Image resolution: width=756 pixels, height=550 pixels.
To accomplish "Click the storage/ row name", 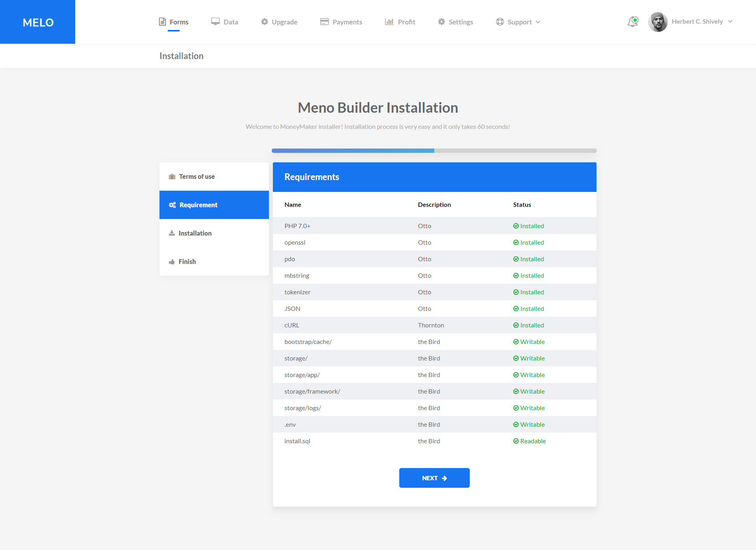I will click(296, 358).
